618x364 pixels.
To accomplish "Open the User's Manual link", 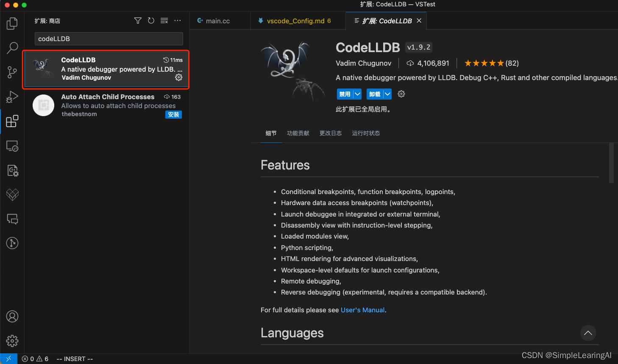I will tap(362, 310).
